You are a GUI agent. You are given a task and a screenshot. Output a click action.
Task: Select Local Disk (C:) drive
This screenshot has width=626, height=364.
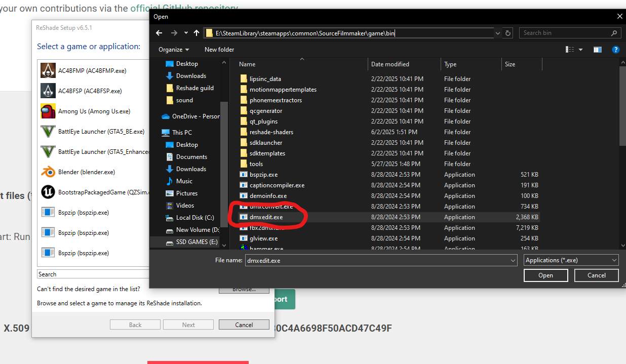(x=190, y=218)
